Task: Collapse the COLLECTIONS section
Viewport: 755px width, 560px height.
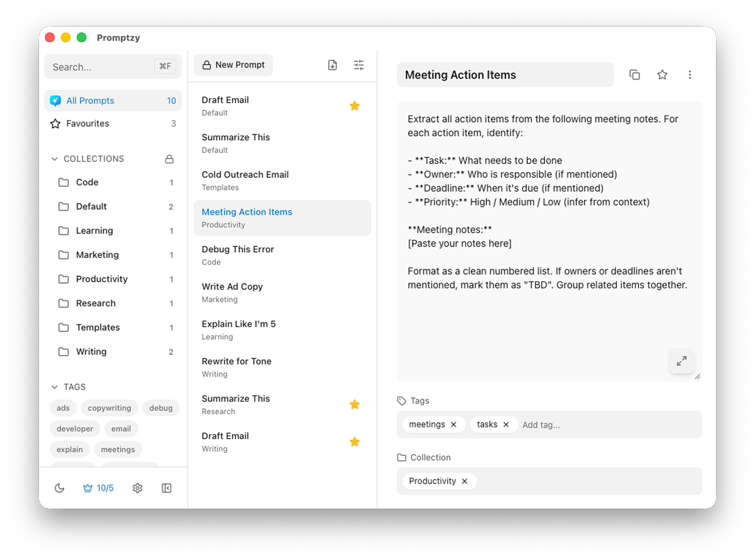Action: click(x=55, y=159)
